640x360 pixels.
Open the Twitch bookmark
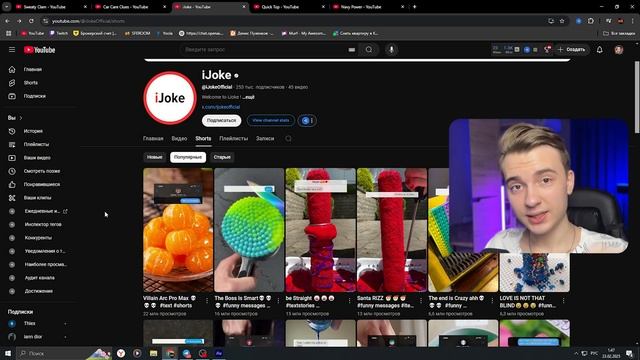pyautogui.click(x=59, y=33)
